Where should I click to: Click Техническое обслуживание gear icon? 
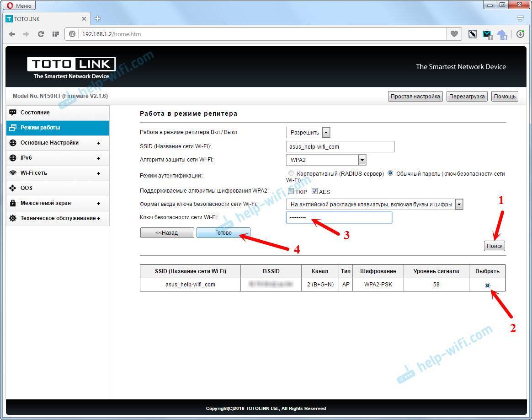(x=13, y=218)
